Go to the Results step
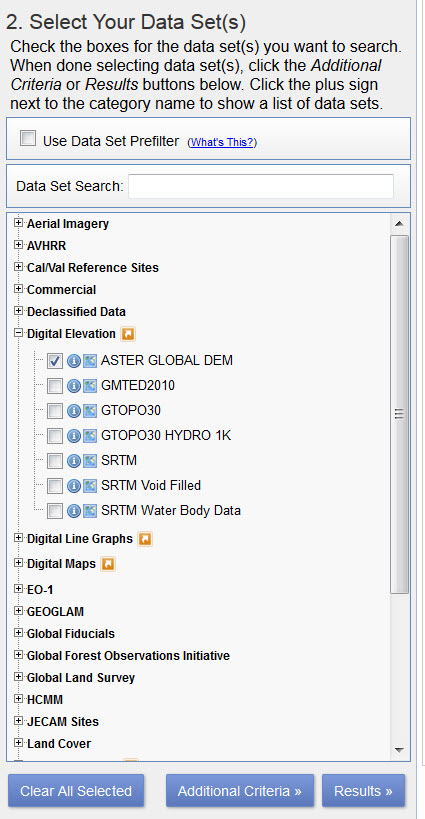The image size is (425, 819). pos(363,791)
